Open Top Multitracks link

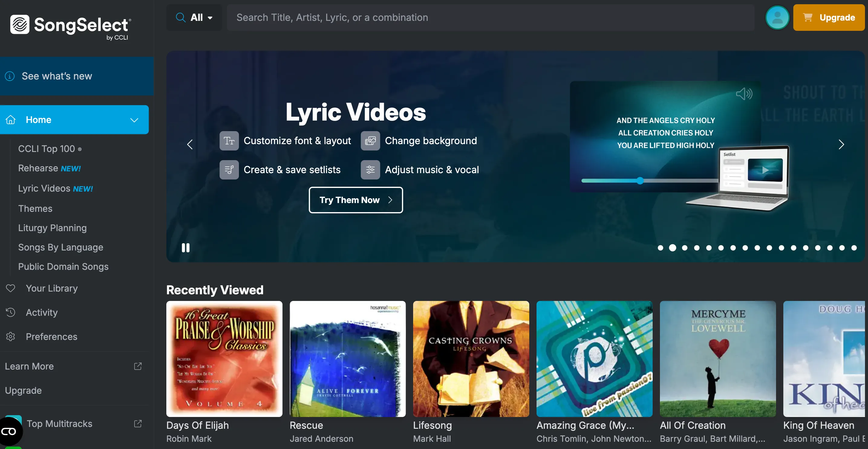[59, 424]
